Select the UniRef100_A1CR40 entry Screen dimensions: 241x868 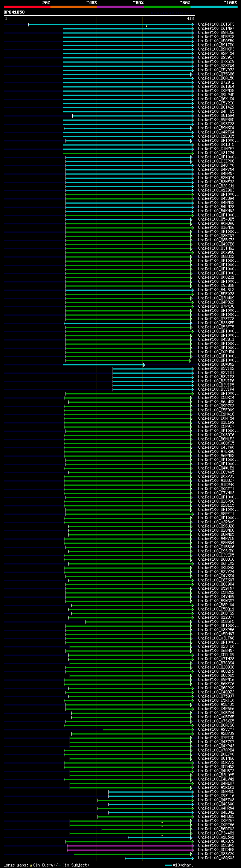click(x=216, y=485)
